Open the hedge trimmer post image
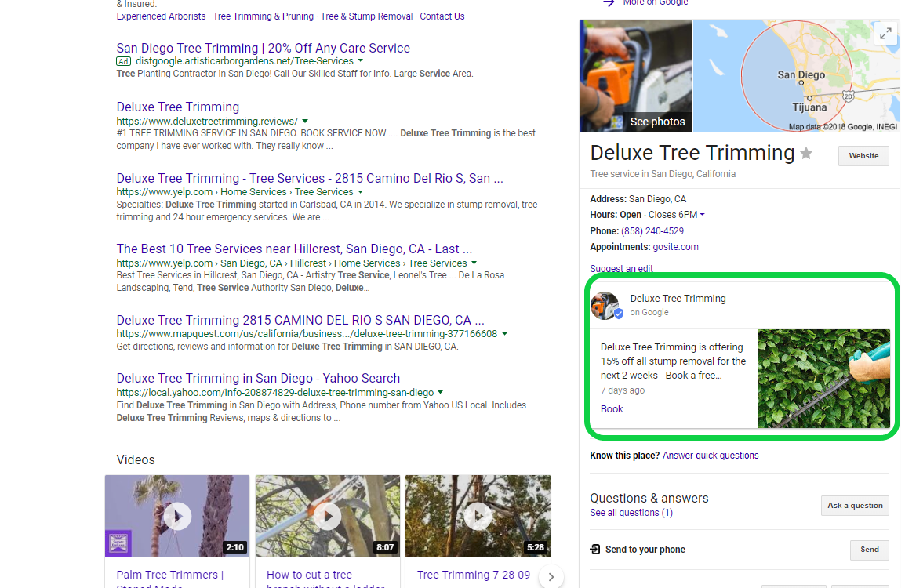 tap(823, 379)
